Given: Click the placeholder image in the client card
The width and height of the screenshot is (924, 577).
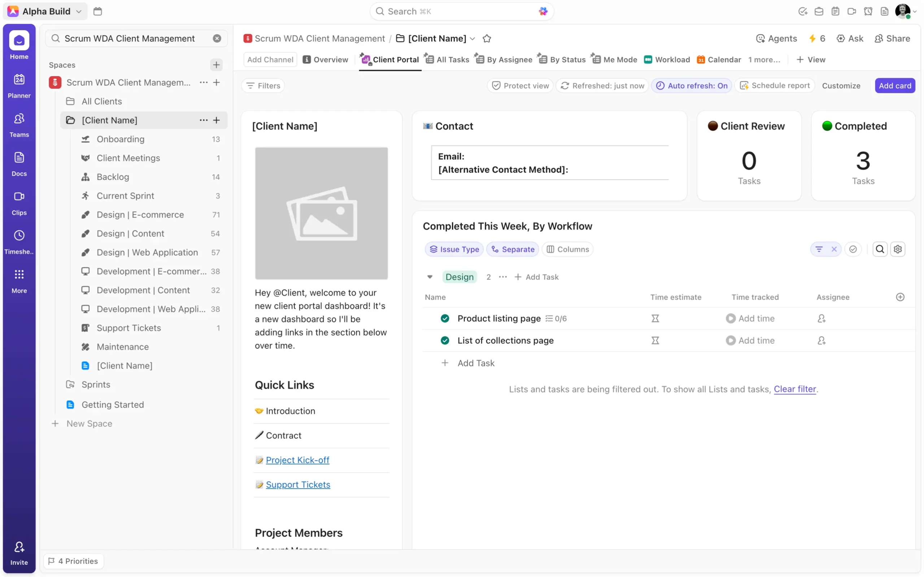Looking at the screenshot, I should tap(321, 213).
